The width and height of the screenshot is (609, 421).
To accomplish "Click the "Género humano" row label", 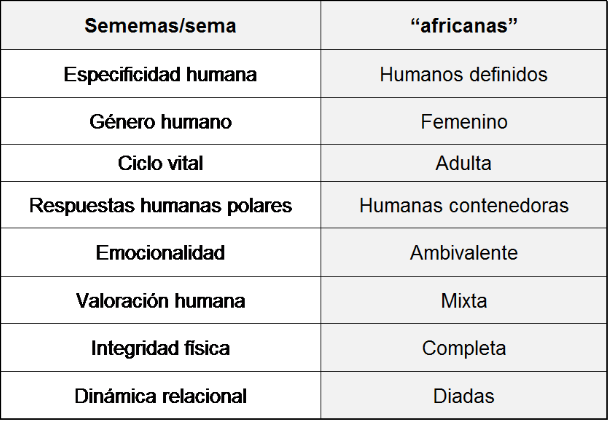I will pyautogui.click(x=160, y=122).
